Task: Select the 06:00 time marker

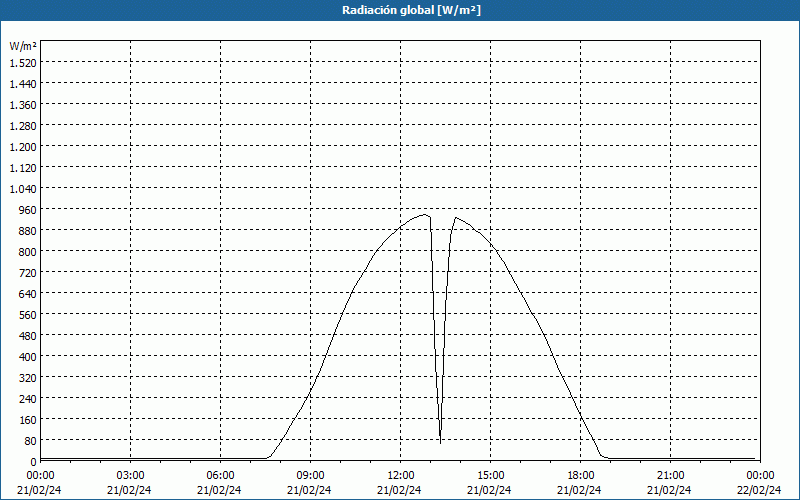Action: click(x=220, y=475)
